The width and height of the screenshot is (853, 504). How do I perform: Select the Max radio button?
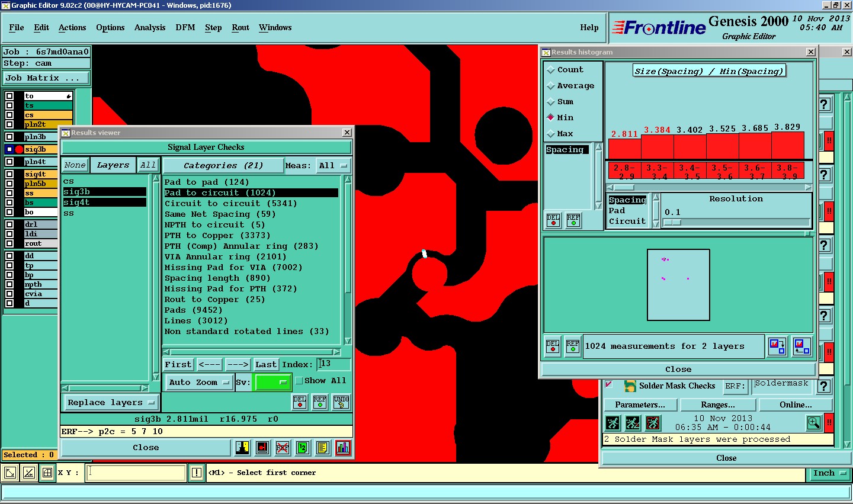551,134
